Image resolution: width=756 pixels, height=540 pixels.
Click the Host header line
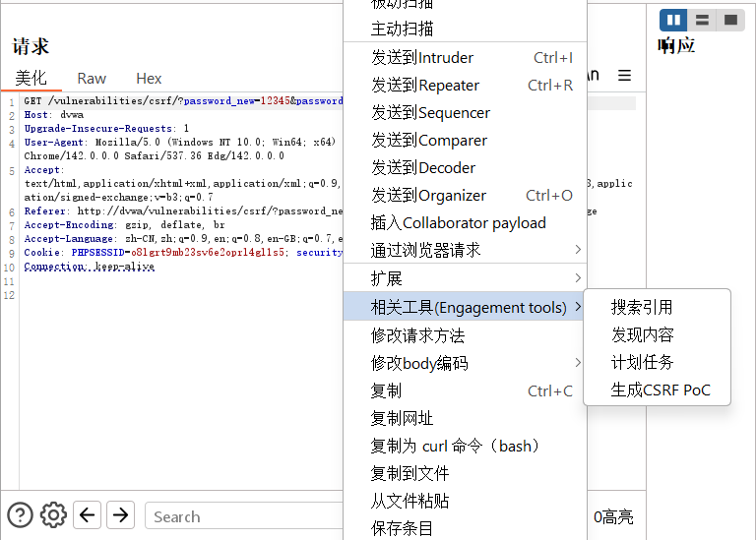pyautogui.click(x=53, y=115)
